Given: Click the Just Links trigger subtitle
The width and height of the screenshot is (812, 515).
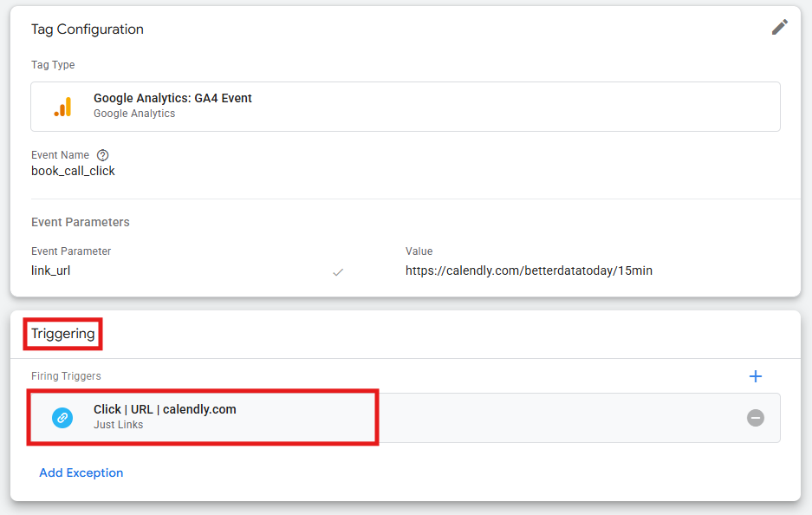Looking at the screenshot, I should (118, 425).
